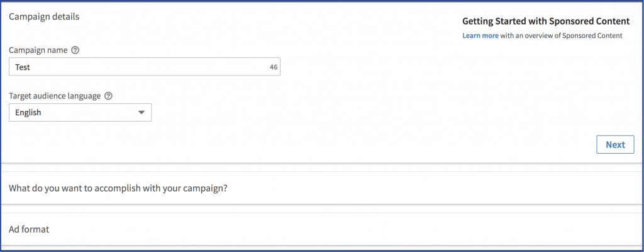The width and height of the screenshot is (644, 252).
Task: Click the Target audience language label
Action: click(x=55, y=96)
